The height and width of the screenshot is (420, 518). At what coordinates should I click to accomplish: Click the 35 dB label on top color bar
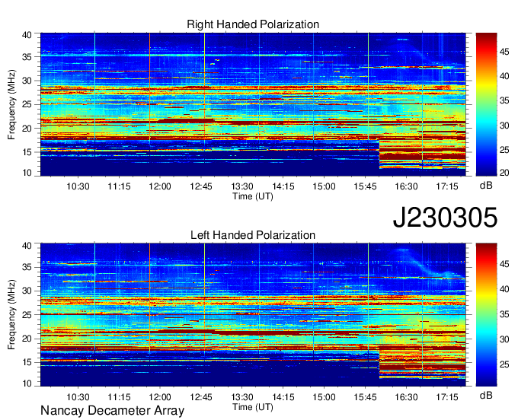(x=504, y=100)
